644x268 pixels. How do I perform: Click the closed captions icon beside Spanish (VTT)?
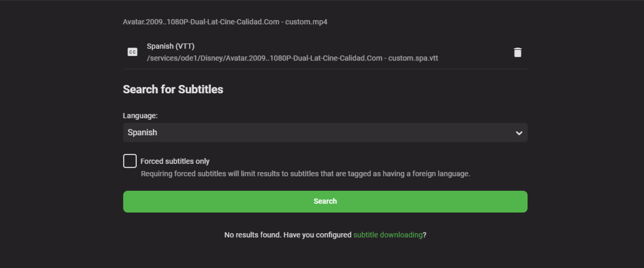click(132, 52)
